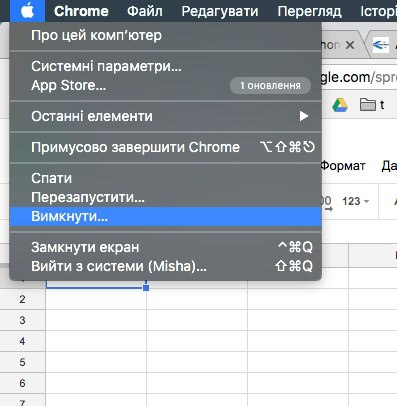Select row header 4
This screenshot has width=397, height=406.
click(22, 341)
